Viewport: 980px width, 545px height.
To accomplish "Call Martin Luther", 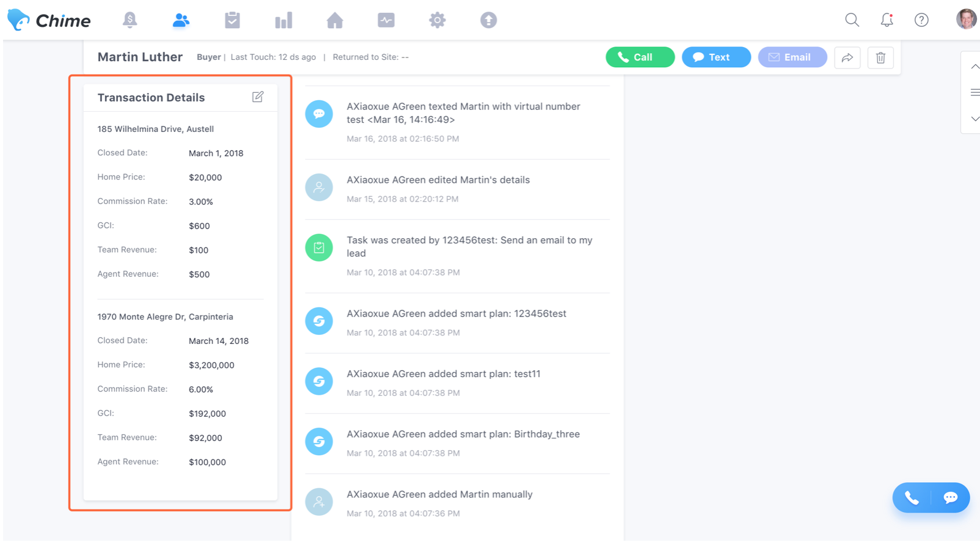I will [640, 57].
